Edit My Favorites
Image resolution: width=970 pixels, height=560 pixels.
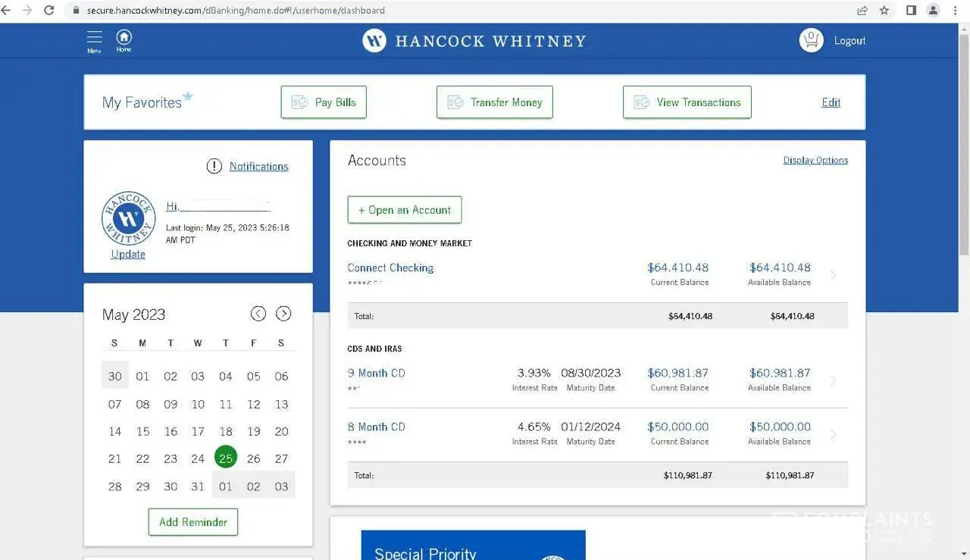pyautogui.click(x=831, y=102)
